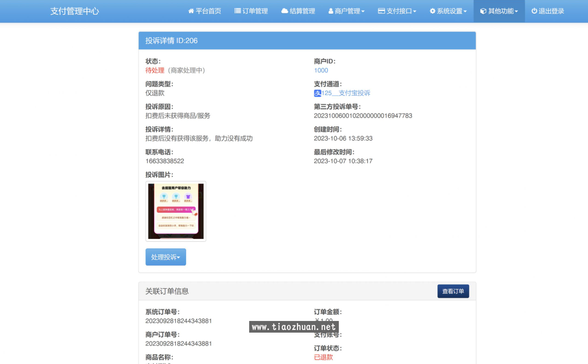This screenshot has width=588, height=364.
Task: Open the 125__支付宝投诉 channel link
Action: [x=346, y=93]
